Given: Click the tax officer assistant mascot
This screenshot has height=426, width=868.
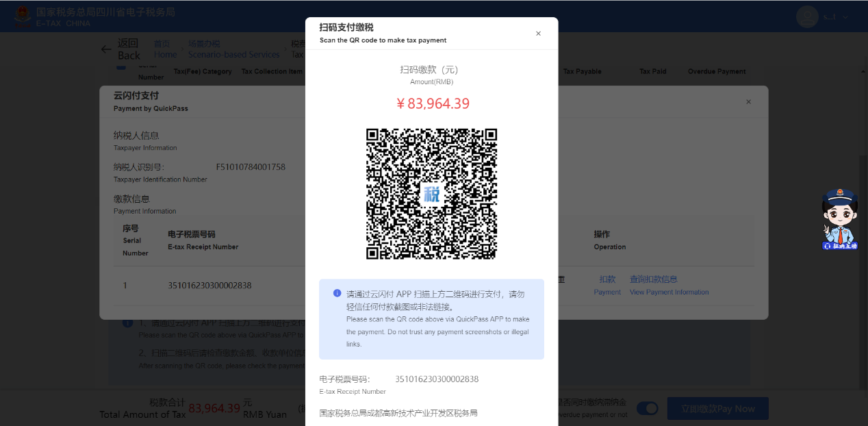Looking at the screenshot, I should click(x=840, y=218).
